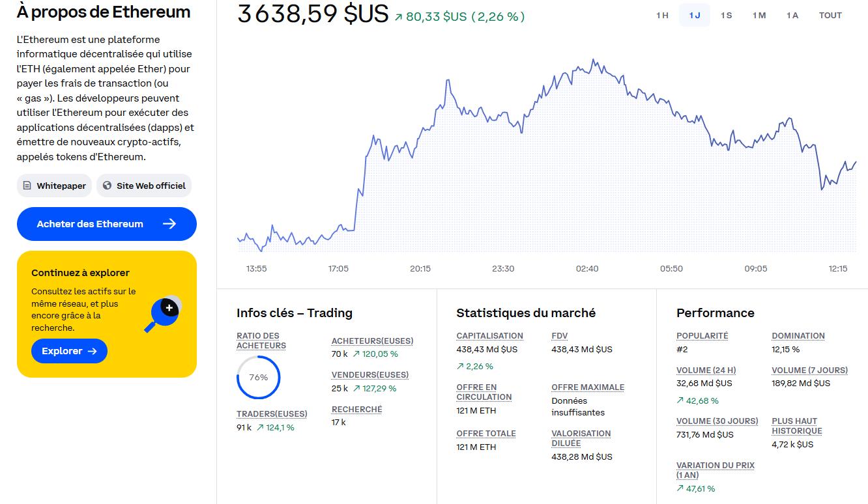Viewport: 868px width, 504px height.
Task: Click the 2,26 % price change text
Action: [x=499, y=17]
